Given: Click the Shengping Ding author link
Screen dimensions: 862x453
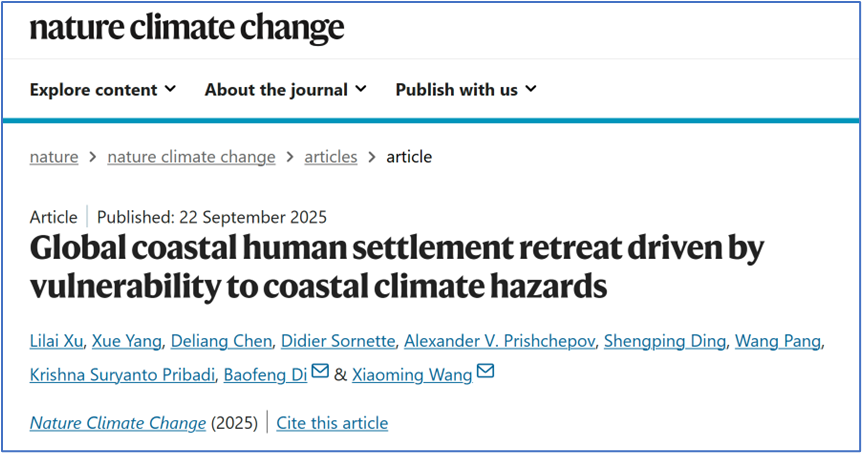Looking at the screenshot, I should (666, 342).
